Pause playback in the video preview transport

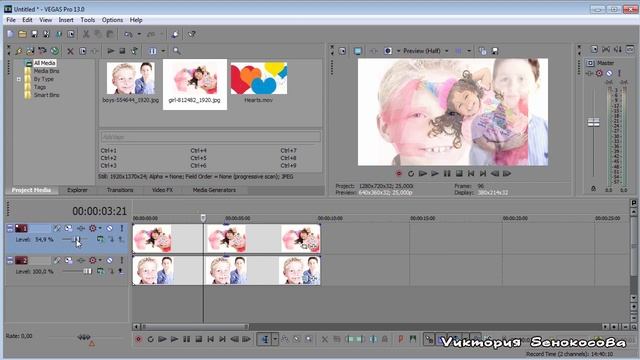pos(447,173)
